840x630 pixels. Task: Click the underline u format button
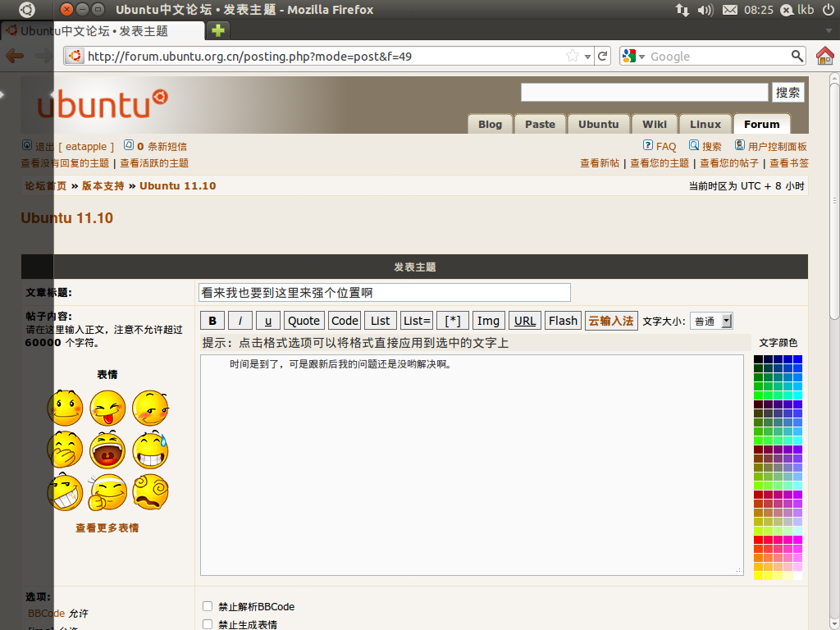pos(268,321)
